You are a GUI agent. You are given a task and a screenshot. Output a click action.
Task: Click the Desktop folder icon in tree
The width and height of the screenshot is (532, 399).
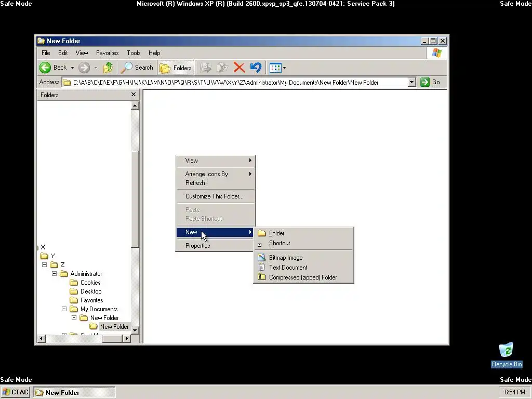coord(74,291)
